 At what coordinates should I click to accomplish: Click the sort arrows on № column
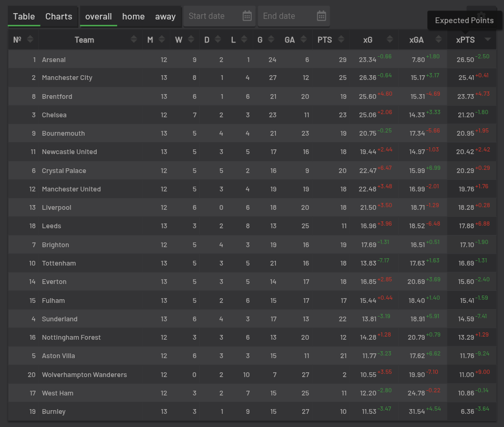(x=30, y=39)
